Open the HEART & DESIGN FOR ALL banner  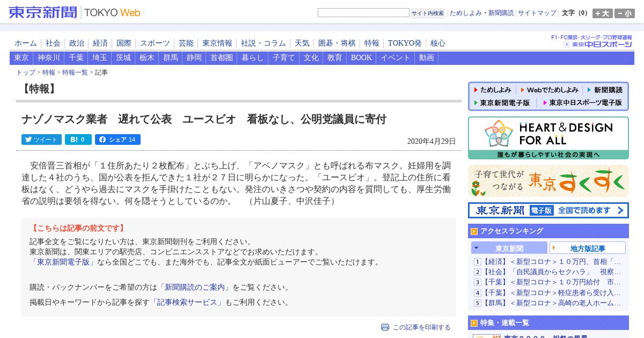548,138
